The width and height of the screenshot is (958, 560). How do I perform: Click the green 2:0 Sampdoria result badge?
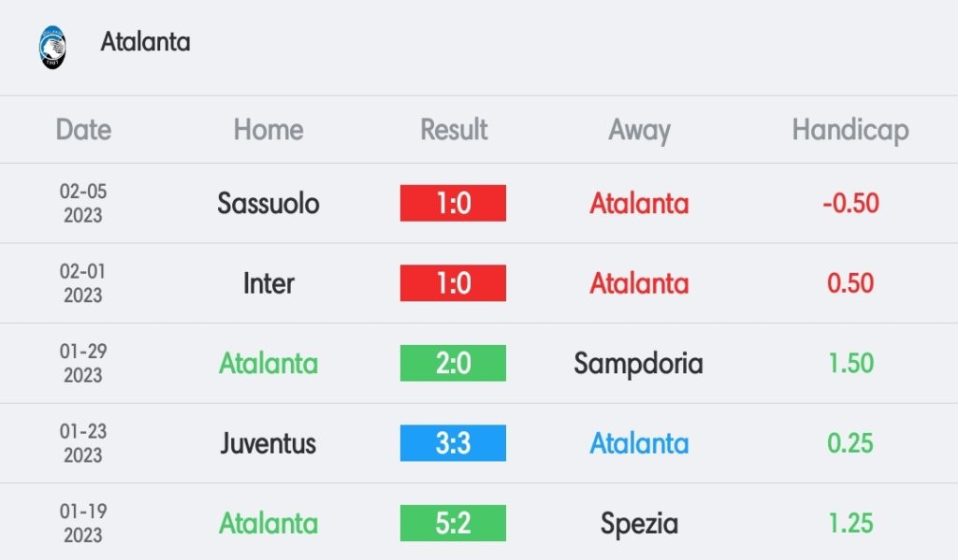453,363
